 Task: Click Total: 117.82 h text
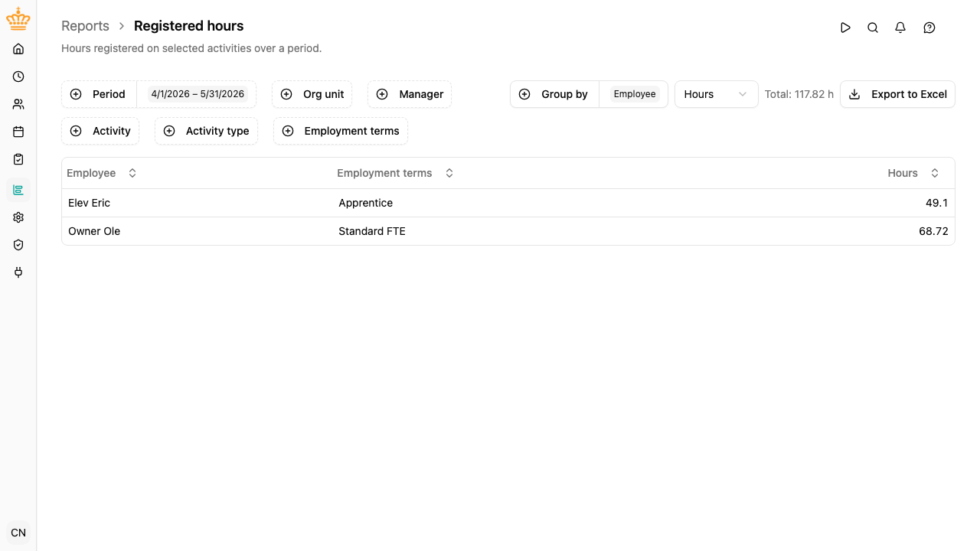pyautogui.click(x=799, y=94)
